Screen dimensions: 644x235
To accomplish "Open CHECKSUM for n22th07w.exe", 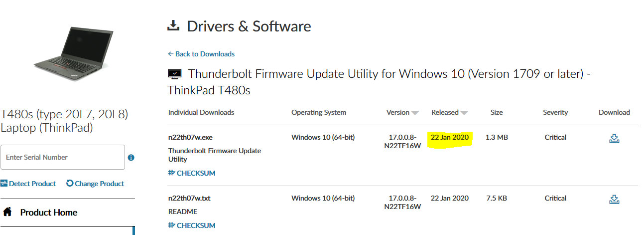I will click(192, 173).
